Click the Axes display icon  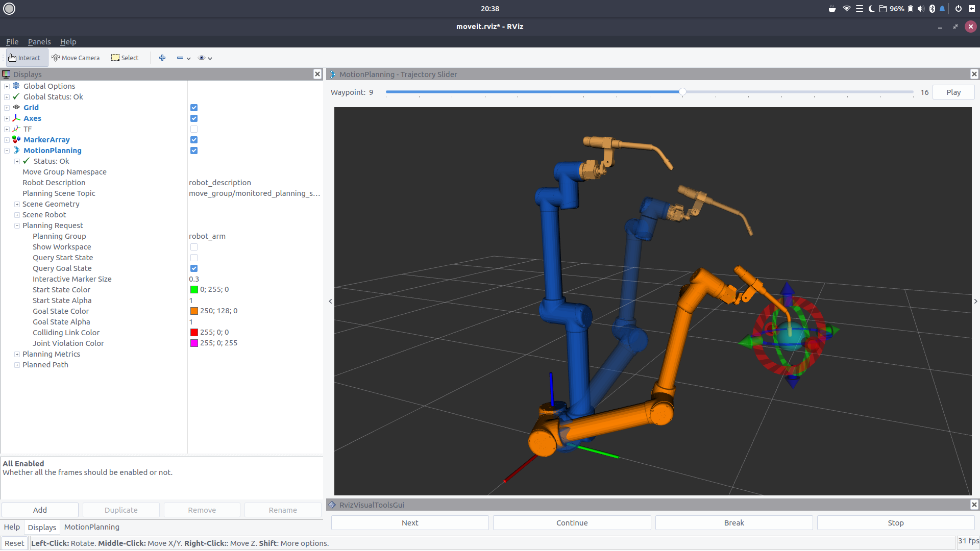[16, 118]
